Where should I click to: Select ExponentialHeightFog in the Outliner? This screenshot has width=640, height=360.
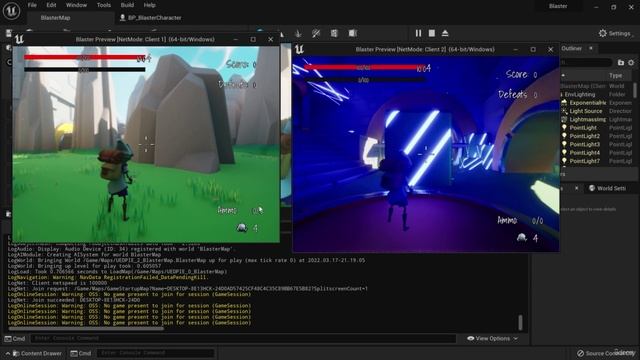(x=596, y=103)
